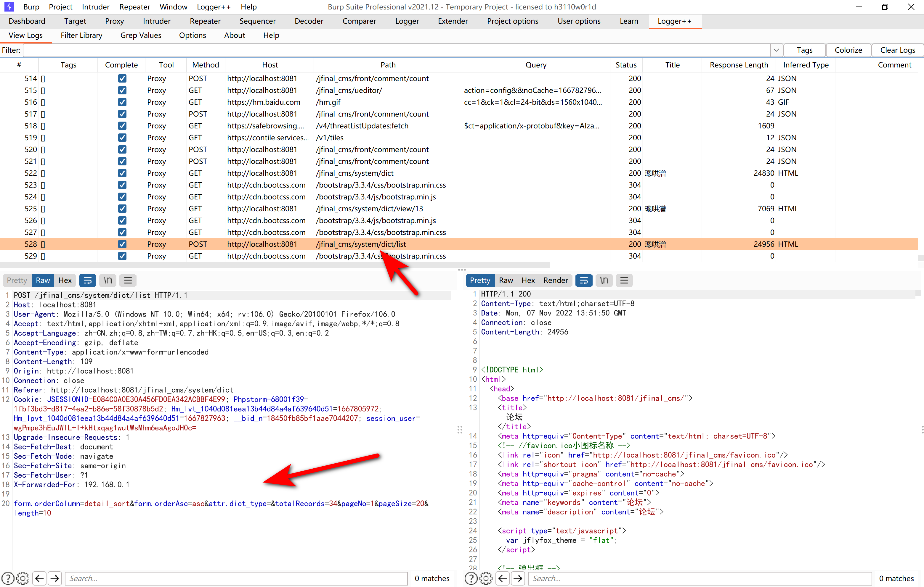
Task: Open the Logger++ menu in menu bar
Action: (213, 7)
